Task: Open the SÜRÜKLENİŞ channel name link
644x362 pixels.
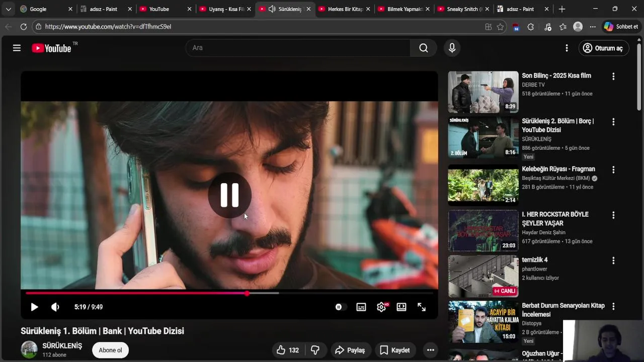Action: point(62,346)
